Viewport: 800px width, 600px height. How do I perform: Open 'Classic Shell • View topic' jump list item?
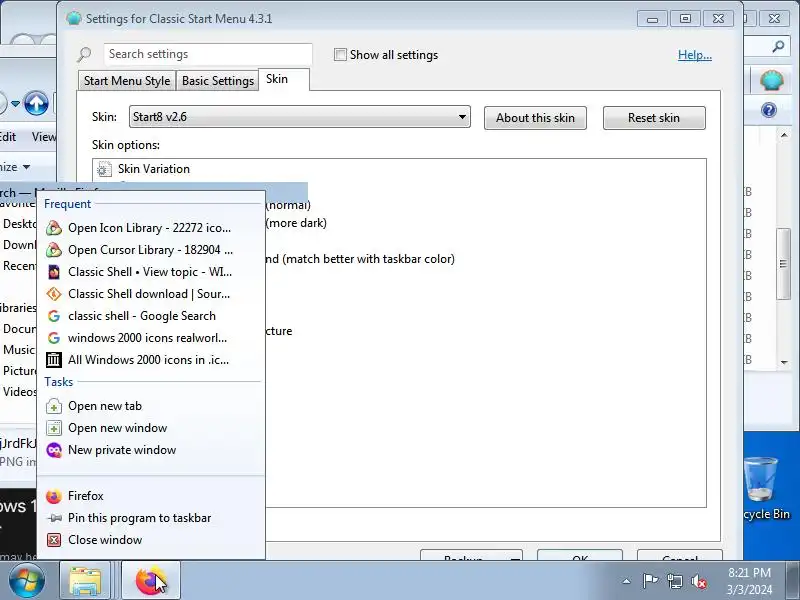(x=151, y=271)
